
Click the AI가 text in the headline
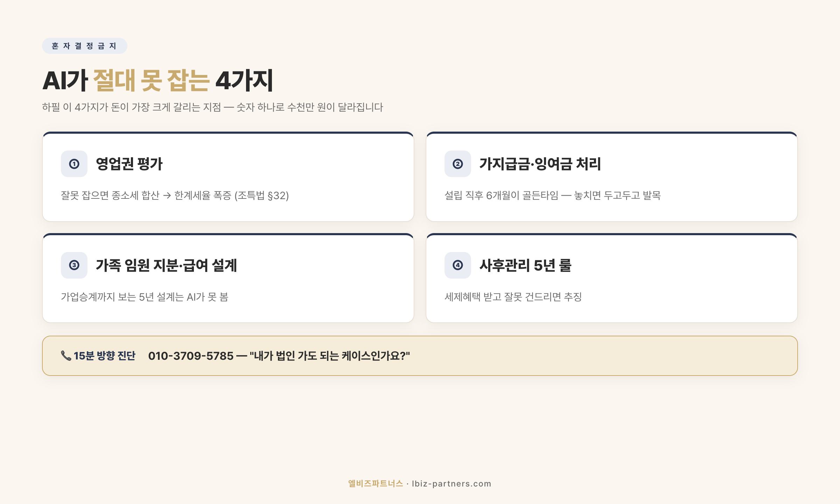(65, 80)
